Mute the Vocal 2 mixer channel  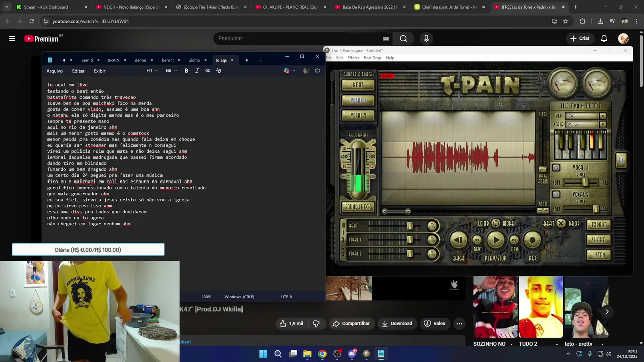coord(432,254)
